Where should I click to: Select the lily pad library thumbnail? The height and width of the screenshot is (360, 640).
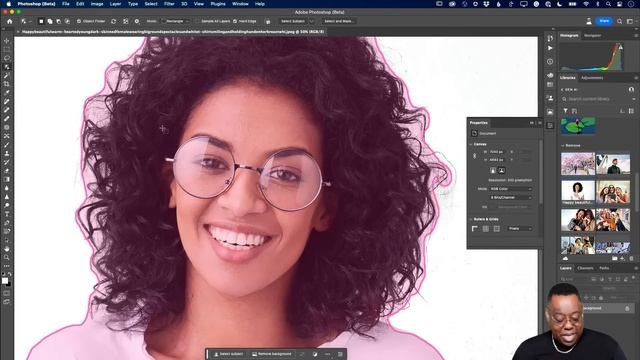click(578, 125)
